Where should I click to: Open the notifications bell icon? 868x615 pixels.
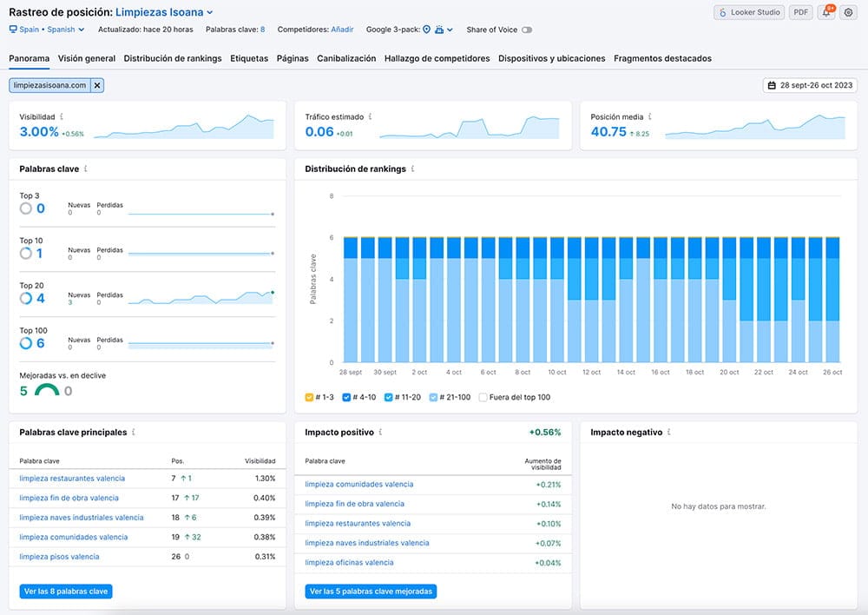pyautogui.click(x=826, y=11)
